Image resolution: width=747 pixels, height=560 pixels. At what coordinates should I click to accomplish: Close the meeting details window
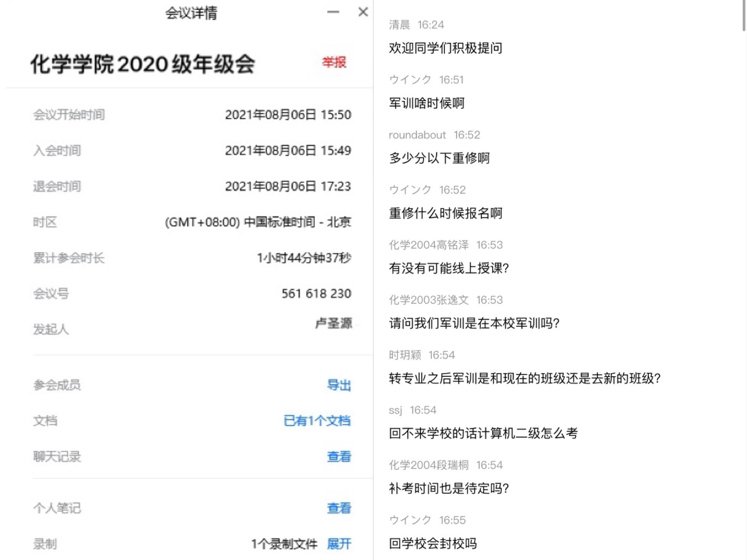363,12
